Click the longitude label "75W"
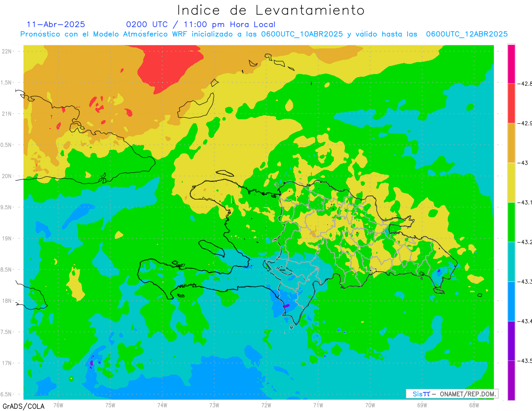 tap(110, 405)
